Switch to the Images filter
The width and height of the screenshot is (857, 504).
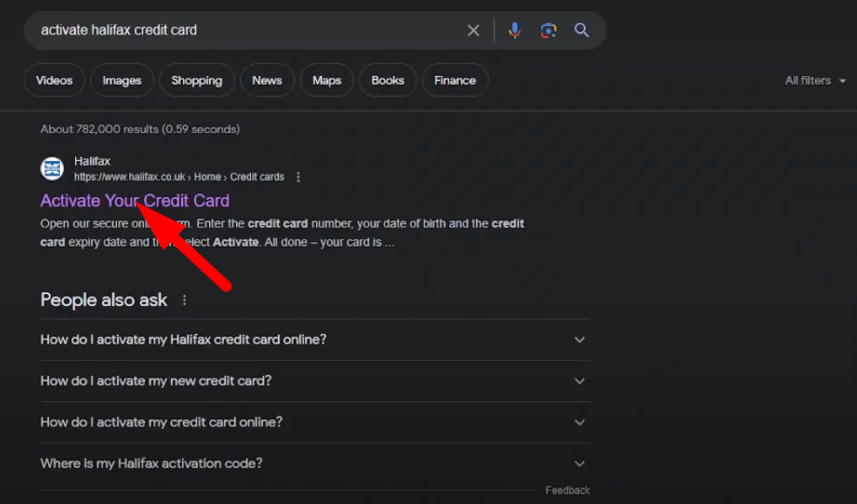pyautogui.click(x=122, y=80)
